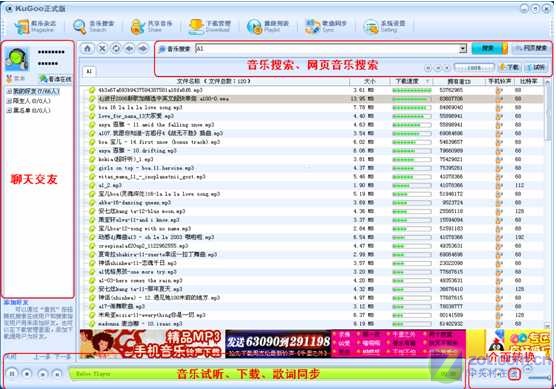The width and height of the screenshot is (556, 389).
Task: Stop playback in the bottom player
Action: (x=27, y=373)
